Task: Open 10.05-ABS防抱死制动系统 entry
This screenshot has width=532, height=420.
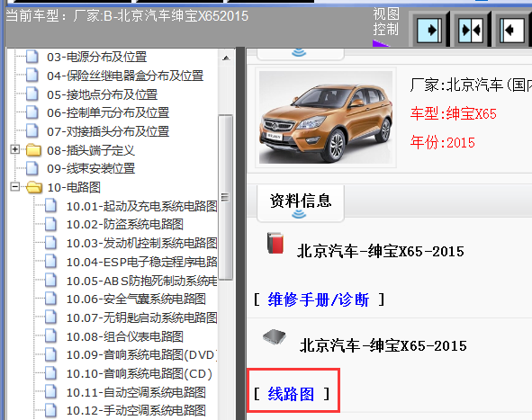Action: coord(141,281)
